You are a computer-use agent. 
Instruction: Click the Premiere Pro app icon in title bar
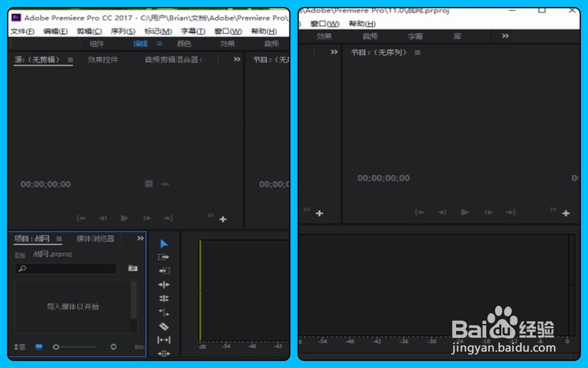[x=16, y=18]
